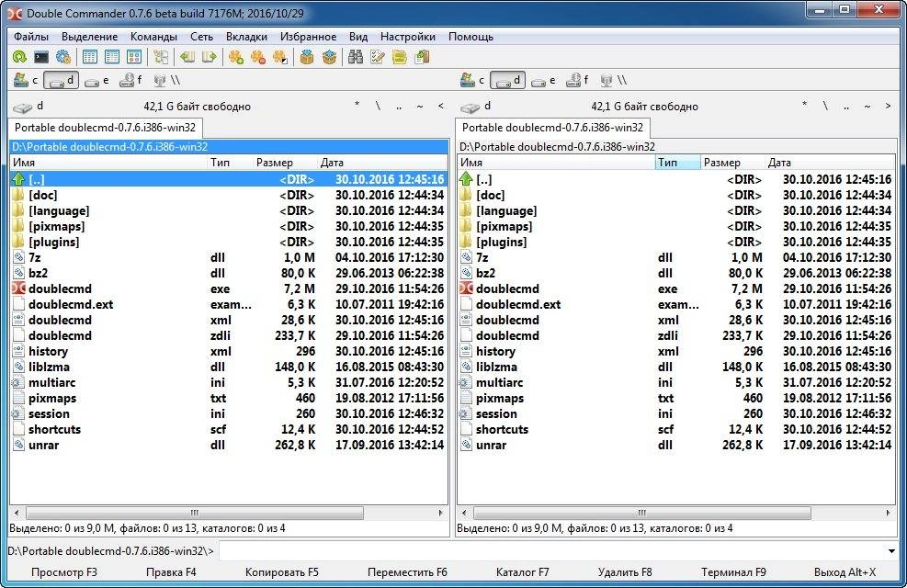This screenshot has width=907, height=588.
Task: Open the terminal toolbar icon
Action: (41, 57)
